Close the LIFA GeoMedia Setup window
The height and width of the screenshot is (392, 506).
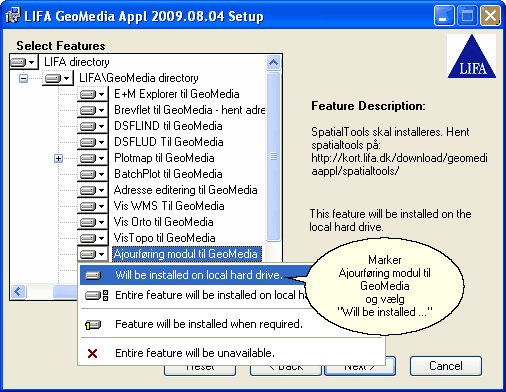click(490, 15)
